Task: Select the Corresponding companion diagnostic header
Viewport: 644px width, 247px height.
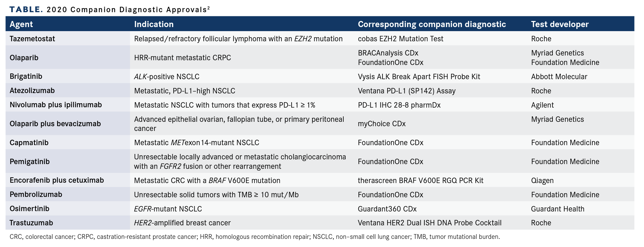Action: tap(432, 24)
